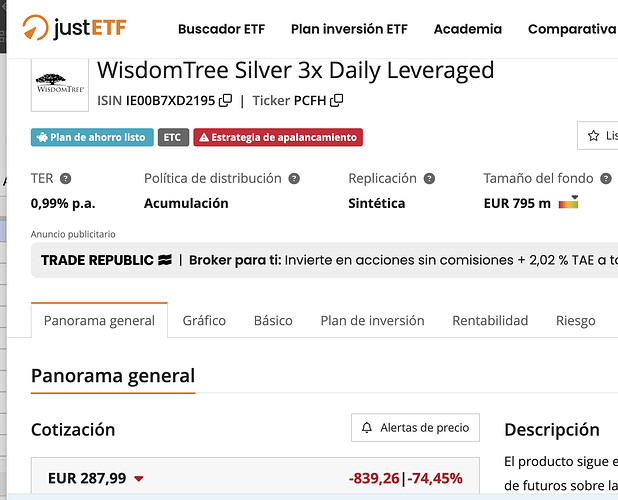The image size is (618, 500).
Task: Open the Plan de inversión tab
Action: click(372, 321)
